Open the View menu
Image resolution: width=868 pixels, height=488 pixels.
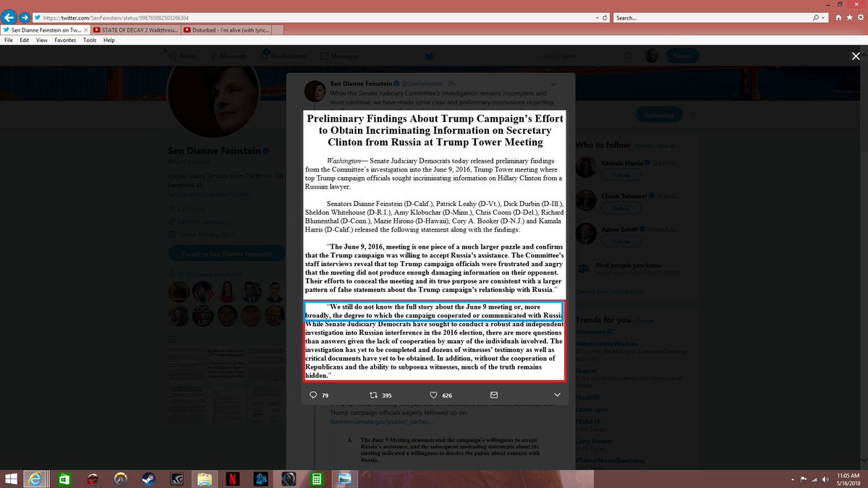(42, 40)
